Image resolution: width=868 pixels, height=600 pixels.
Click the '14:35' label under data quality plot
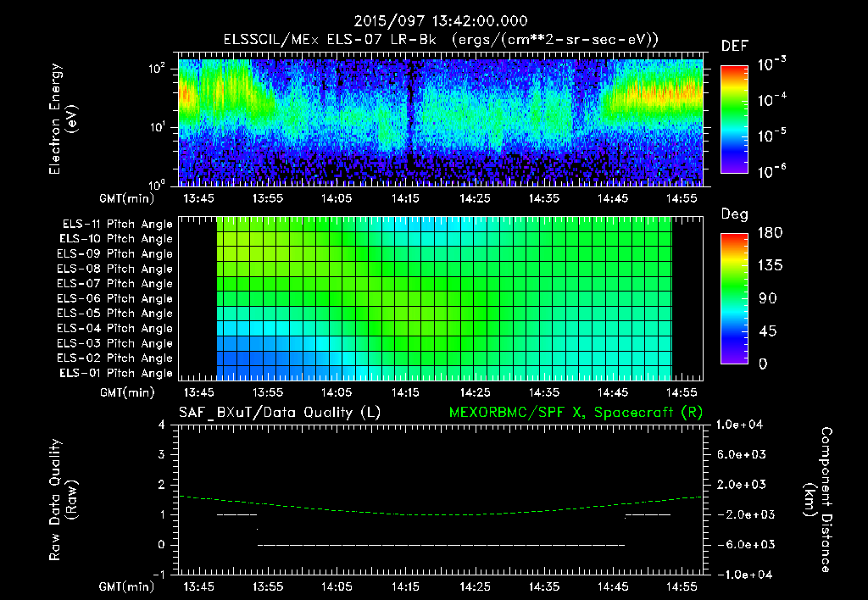point(544,586)
